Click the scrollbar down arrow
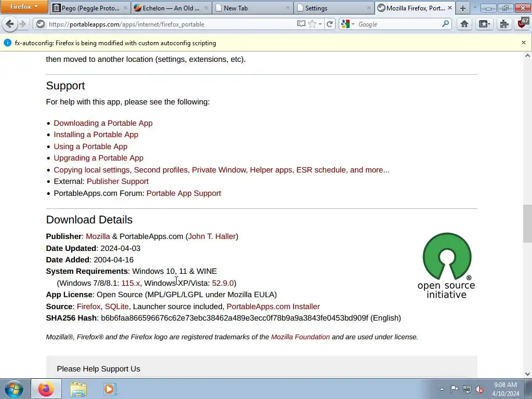Screen dimensions: 532x399 tap(527, 374)
